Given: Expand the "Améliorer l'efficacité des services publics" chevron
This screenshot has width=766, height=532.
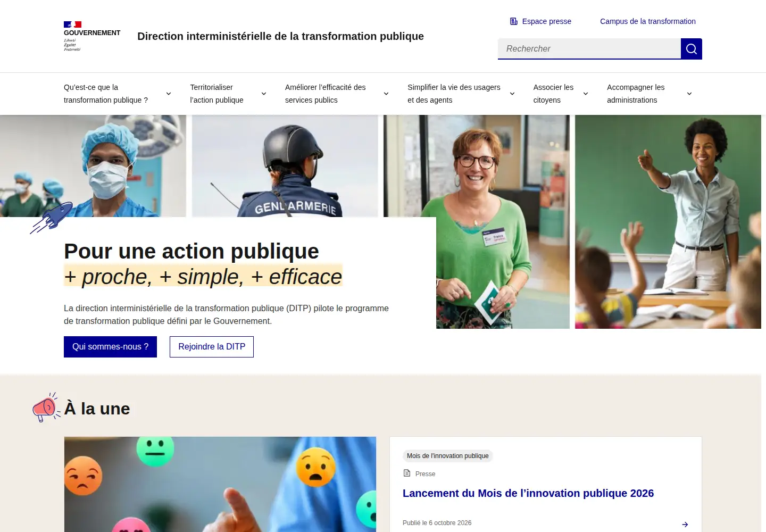Looking at the screenshot, I should (386, 94).
